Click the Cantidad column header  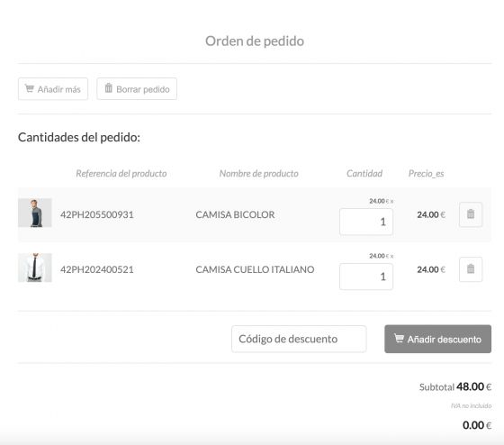point(364,174)
